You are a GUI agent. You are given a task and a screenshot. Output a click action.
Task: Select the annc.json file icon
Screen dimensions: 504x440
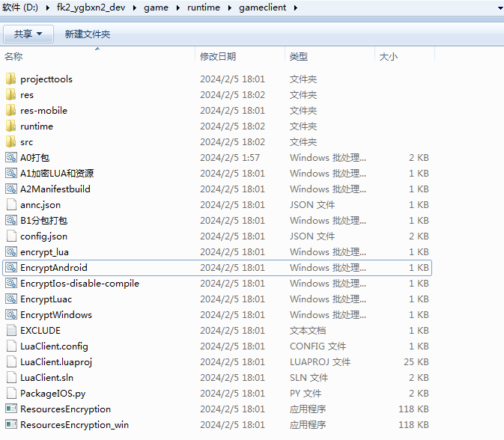tap(10, 204)
